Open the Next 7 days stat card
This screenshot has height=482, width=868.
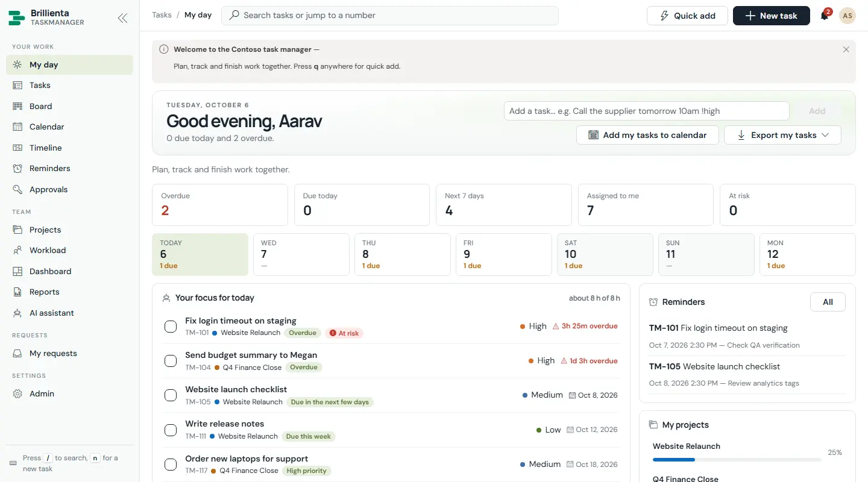(x=504, y=205)
